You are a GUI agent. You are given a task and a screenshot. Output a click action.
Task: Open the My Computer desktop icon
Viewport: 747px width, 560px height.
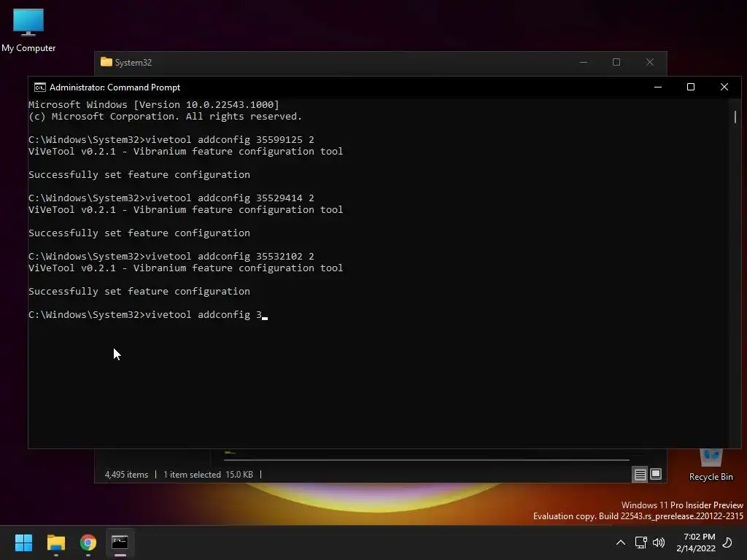[28, 31]
